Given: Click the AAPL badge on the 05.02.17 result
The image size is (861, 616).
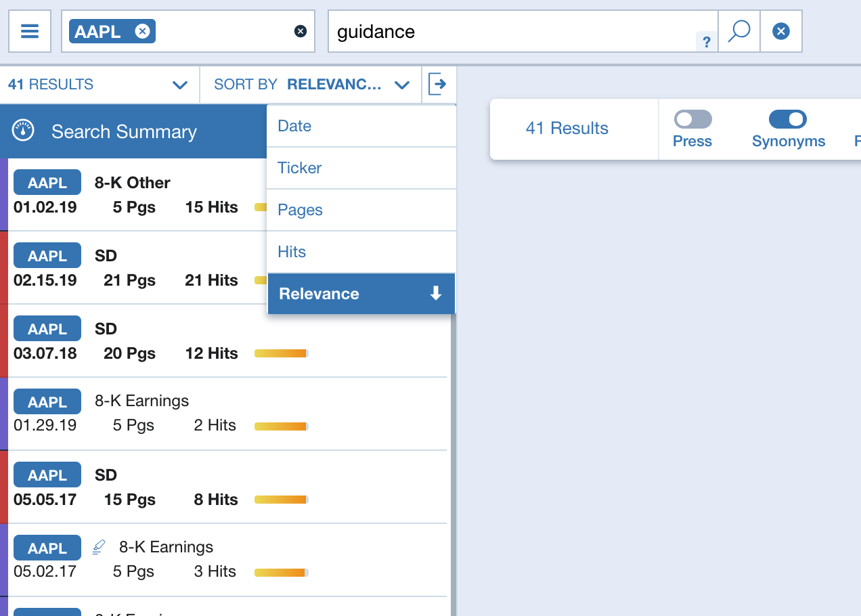Looking at the screenshot, I should pyautogui.click(x=47, y=548).
